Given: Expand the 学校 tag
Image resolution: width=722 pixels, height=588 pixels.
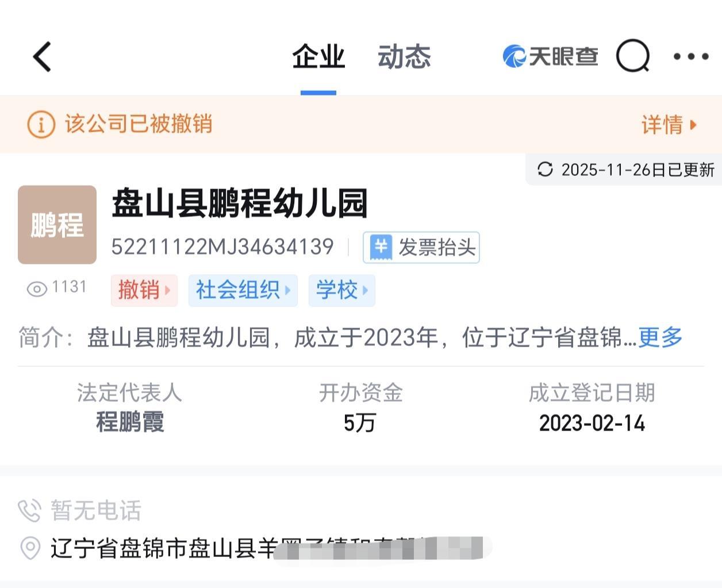Looking at the screenshot, I should [341, 290].
